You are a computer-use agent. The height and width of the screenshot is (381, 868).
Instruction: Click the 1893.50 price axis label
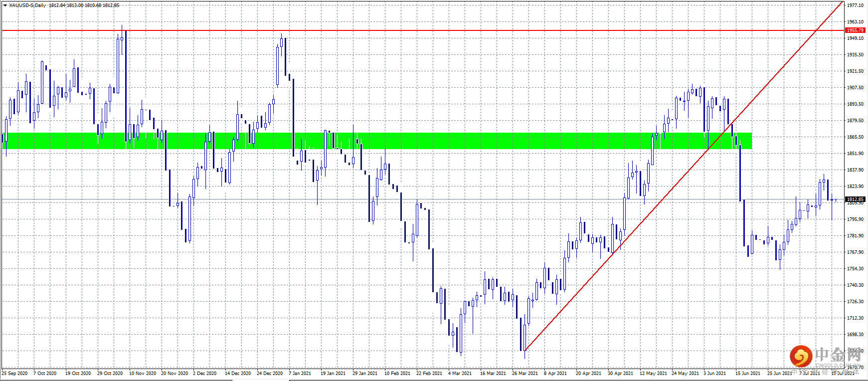pos(855,104)
